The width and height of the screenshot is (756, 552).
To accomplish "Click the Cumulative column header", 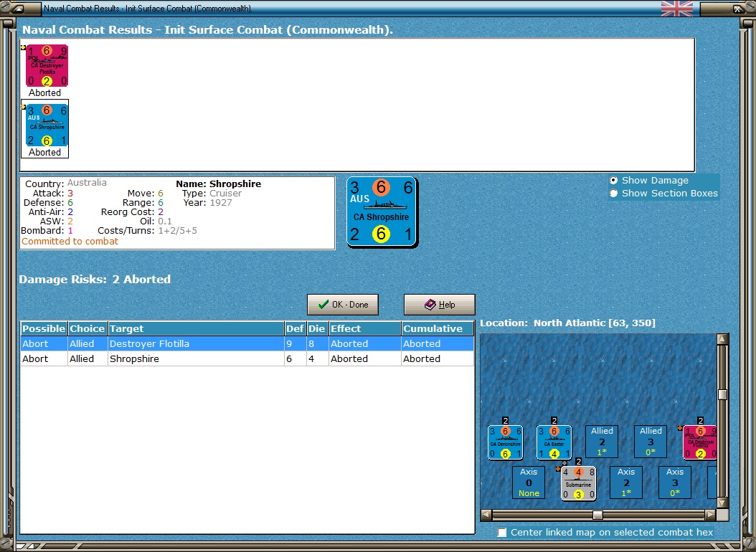I will 438,328.
